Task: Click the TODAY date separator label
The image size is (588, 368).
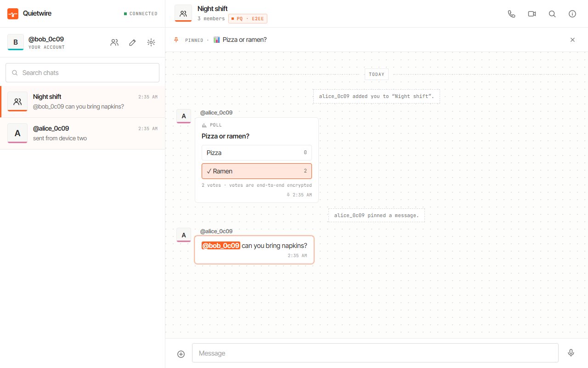Action: (x=377, y=75)
